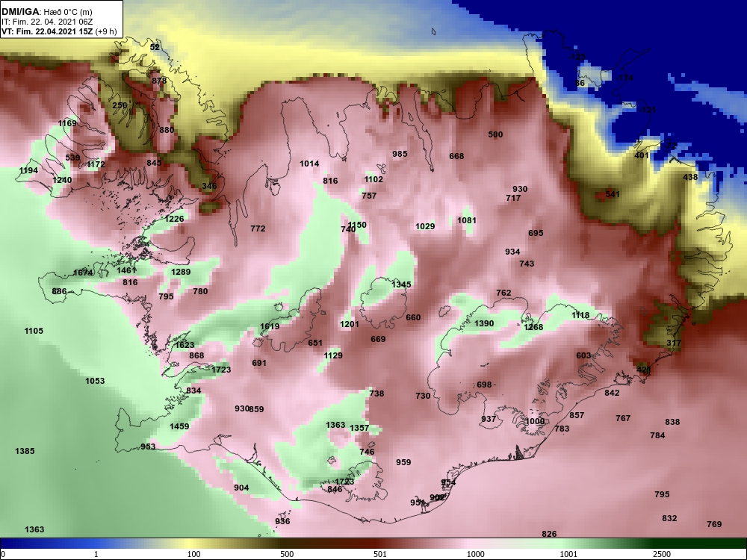Click the map value '842'
This screenshot has width=747, height=560.
[x=613, y=393]
